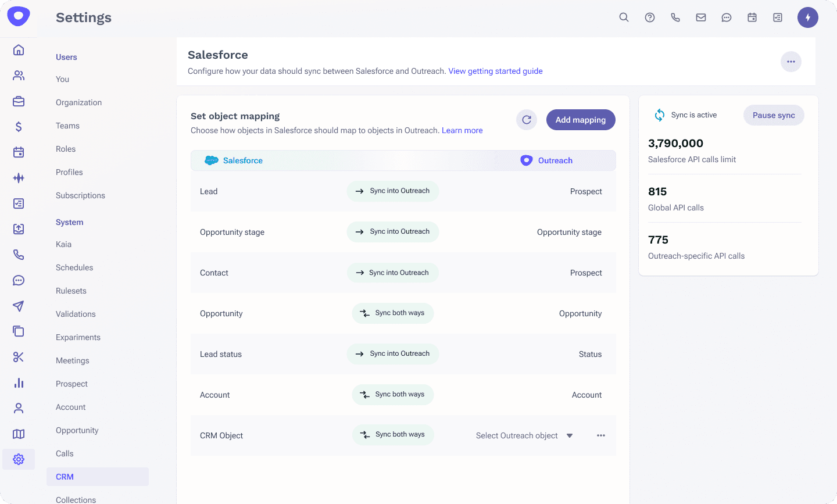Open the calendar icon in header
Image resolution: width=837 pixels, height=504 pixels.
(x=752, y=17)
